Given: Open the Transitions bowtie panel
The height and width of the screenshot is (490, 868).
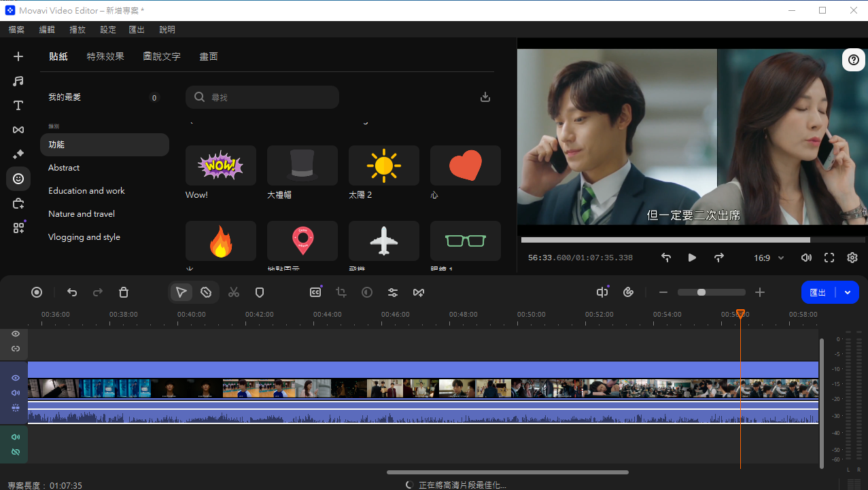Looking at the screenshot, I should [x=18, y=130].
